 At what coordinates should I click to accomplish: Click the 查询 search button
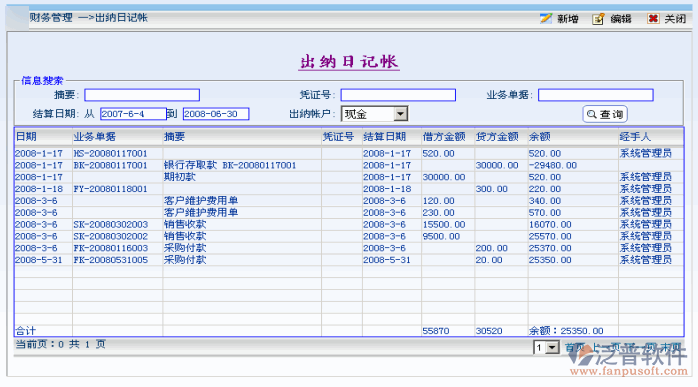pos(605,114)
